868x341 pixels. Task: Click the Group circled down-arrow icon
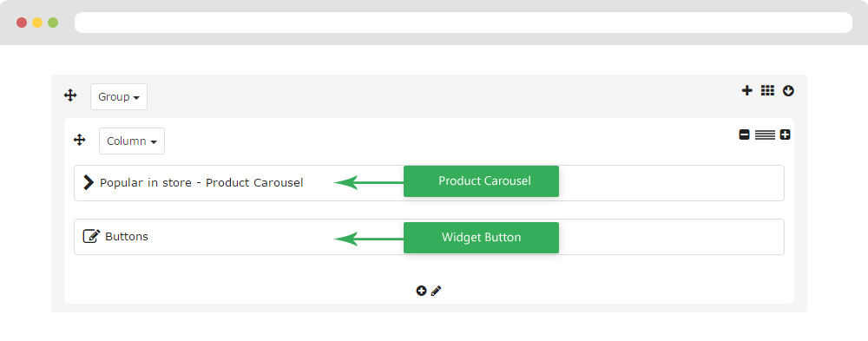pos(788,91)
